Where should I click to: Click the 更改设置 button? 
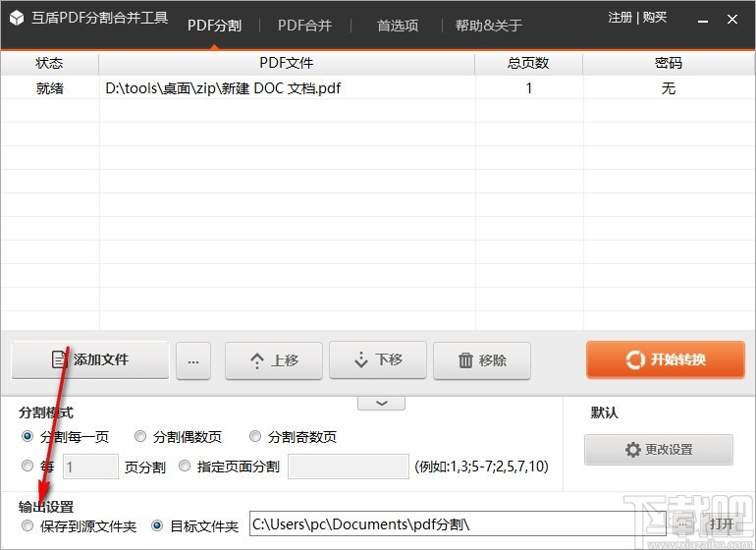(x=659, y=450)
